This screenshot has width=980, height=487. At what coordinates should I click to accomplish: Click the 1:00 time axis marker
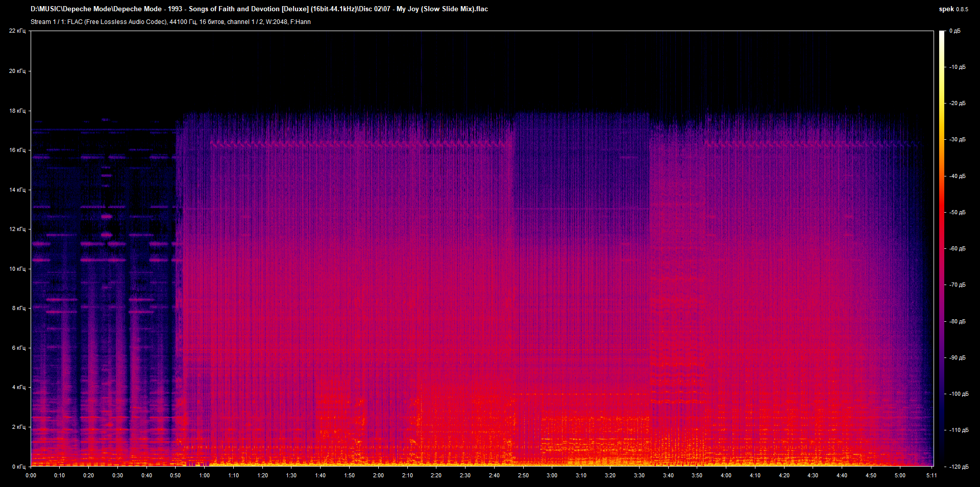[205, 475]
